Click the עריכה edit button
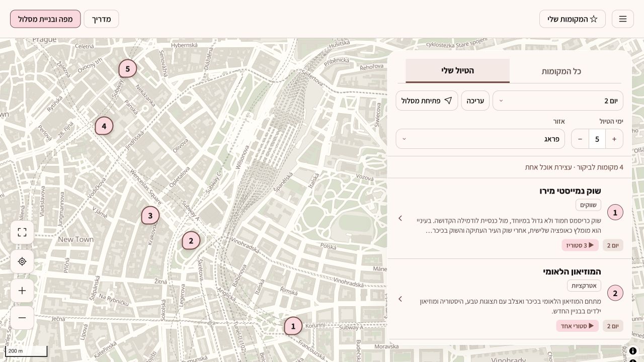This screenshot has height=362, width=644. [475, 101]
